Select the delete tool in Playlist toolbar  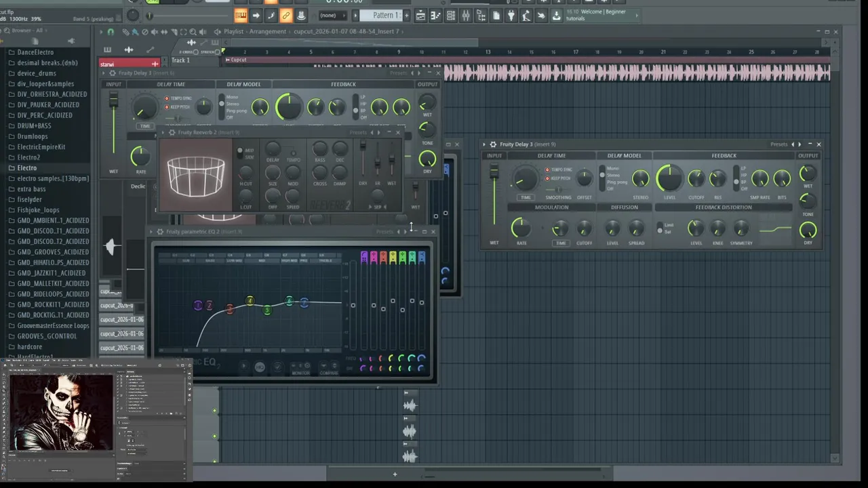click(144, 32)
